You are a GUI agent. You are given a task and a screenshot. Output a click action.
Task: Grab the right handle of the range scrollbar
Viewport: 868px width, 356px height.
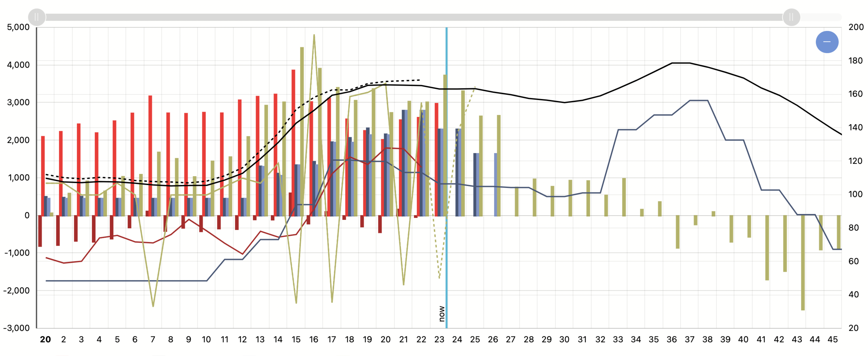791,17
